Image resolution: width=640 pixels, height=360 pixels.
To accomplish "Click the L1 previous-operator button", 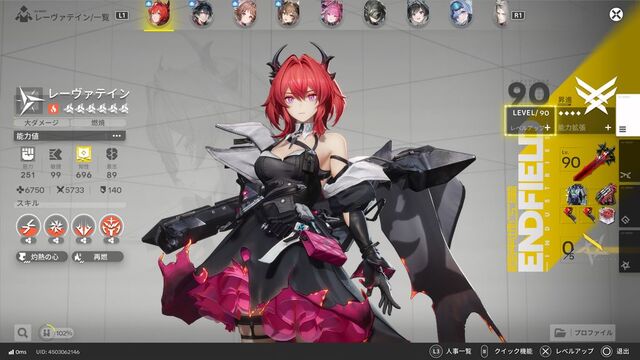I will 122,16.
